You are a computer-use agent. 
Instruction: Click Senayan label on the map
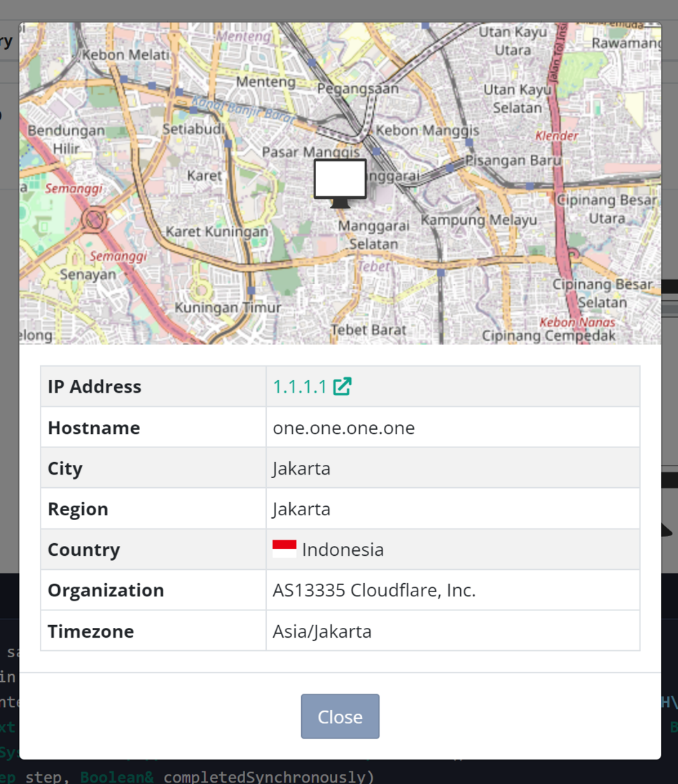tap(88, 274)
